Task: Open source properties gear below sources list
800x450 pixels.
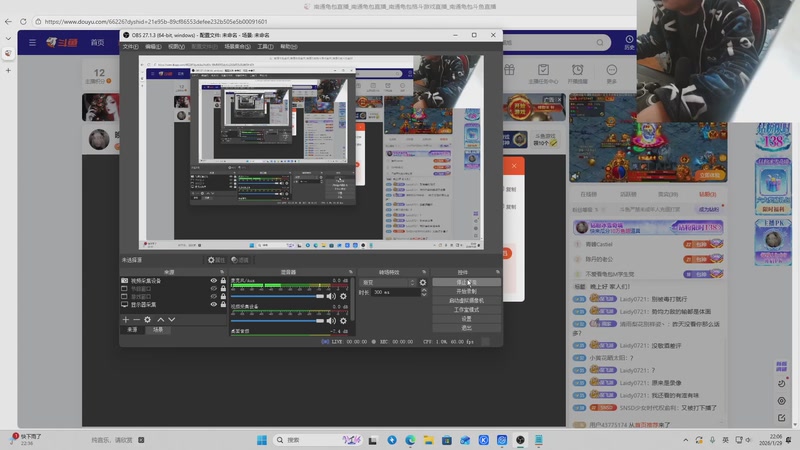Action: point(147,319)
